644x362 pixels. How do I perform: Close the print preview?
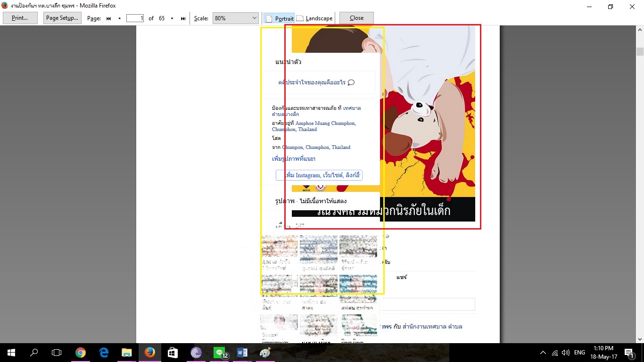(x=356, y=18)
